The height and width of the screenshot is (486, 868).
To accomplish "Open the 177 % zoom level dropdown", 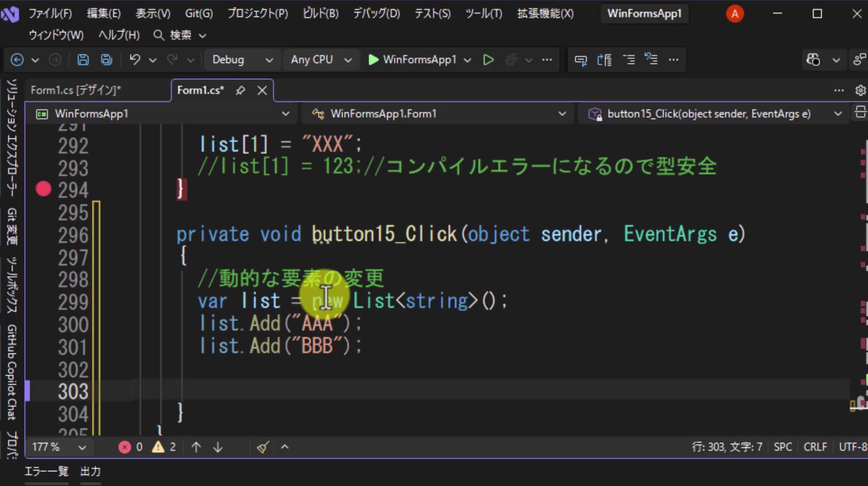I will 59,447.
